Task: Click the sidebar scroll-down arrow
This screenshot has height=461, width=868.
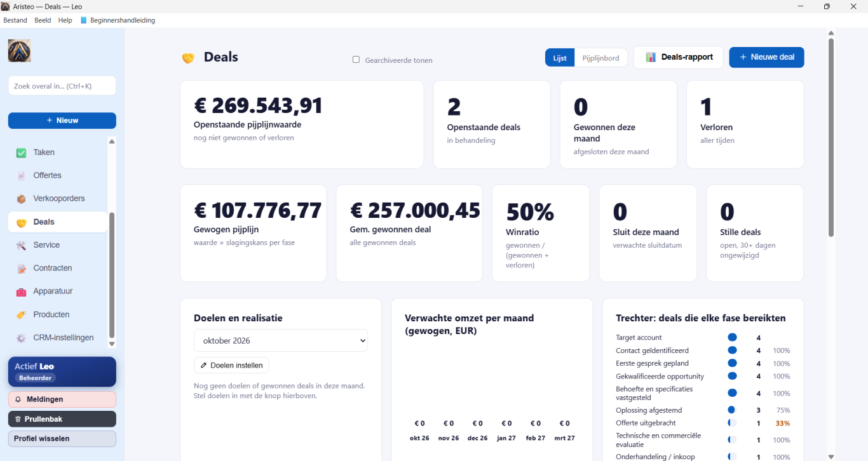Action: click(x=112, y=344)
